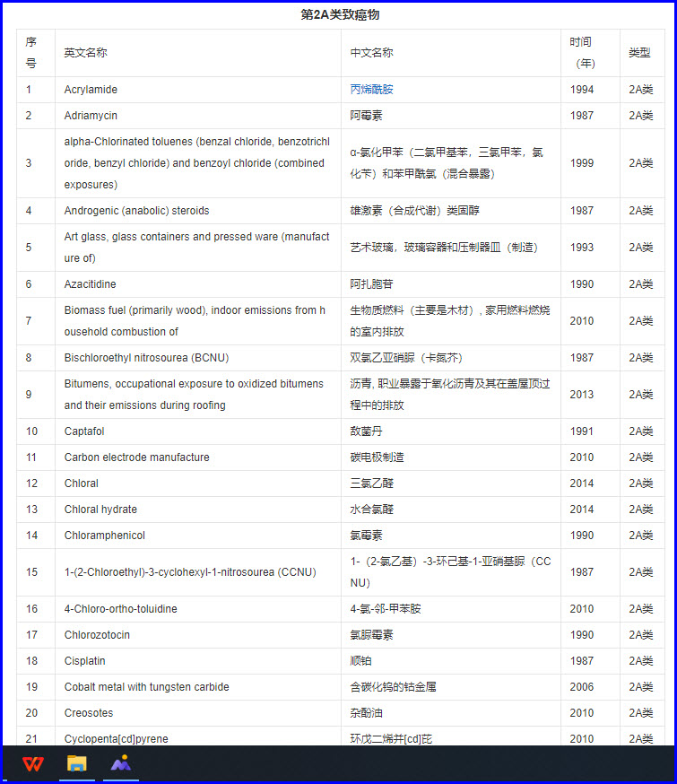Select the Chloral hydrate cell

click(100, 510)
